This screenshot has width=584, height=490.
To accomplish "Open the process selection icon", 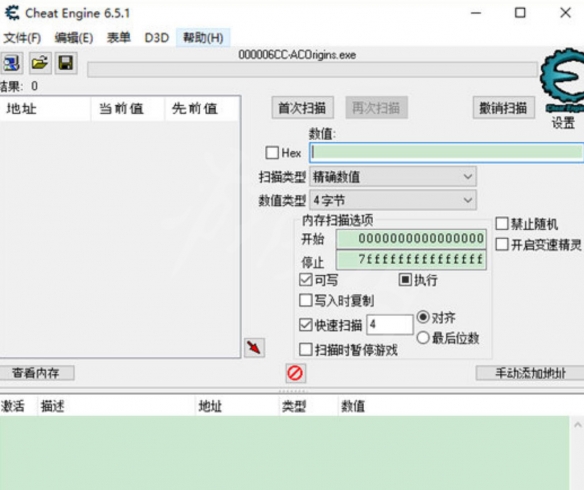I will (x=11, y=63).
